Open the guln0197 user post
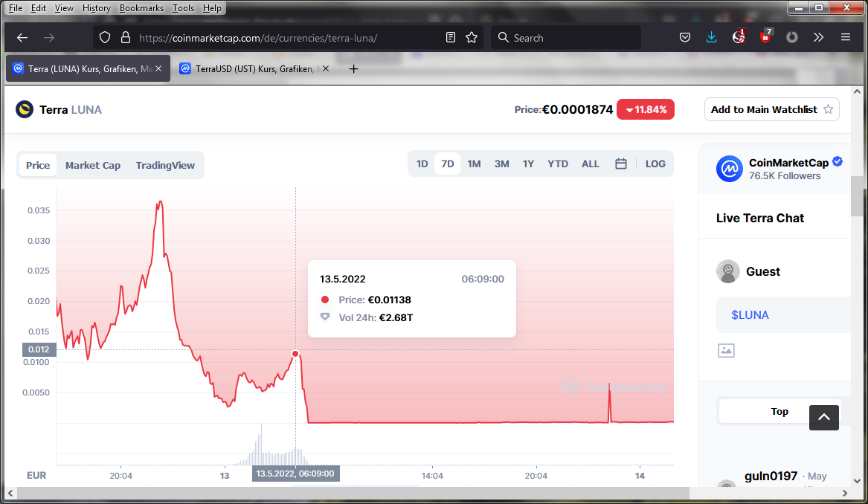868x504 pixels. tap(771, 476)
